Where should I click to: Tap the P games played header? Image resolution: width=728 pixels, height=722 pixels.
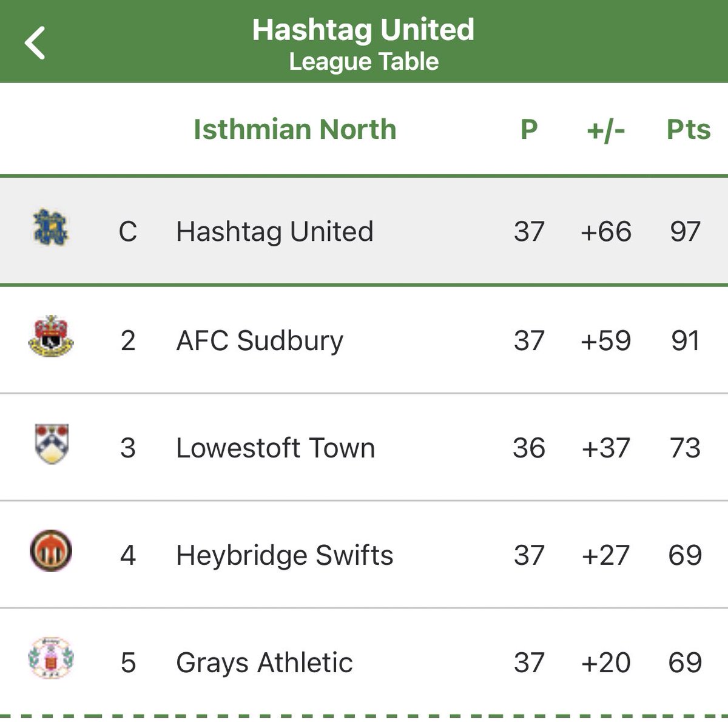coord(529,130)
